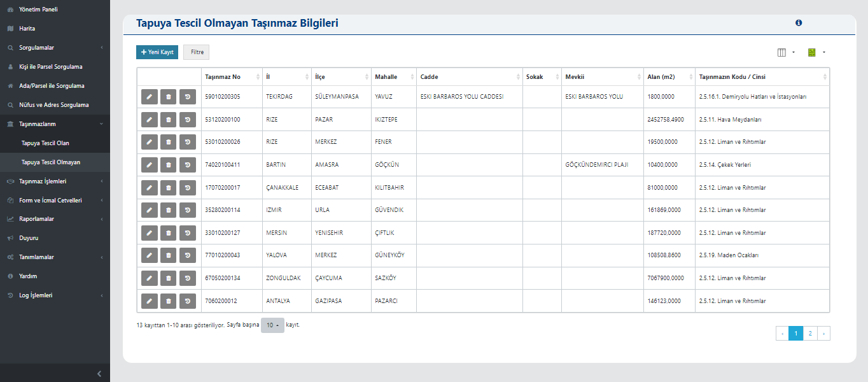This screenshot has height=382, width=868.
Task: Click the Filtre button
Action: (197, 52)
